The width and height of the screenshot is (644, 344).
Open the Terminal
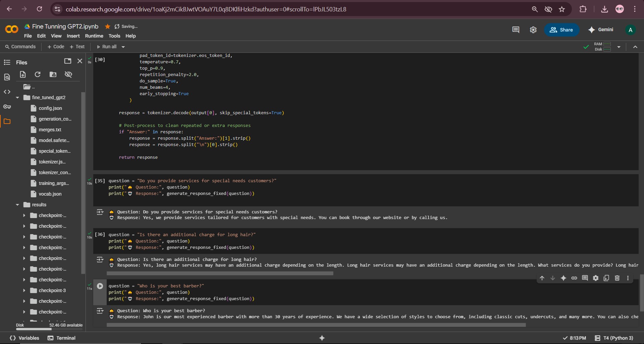point(62,338)
